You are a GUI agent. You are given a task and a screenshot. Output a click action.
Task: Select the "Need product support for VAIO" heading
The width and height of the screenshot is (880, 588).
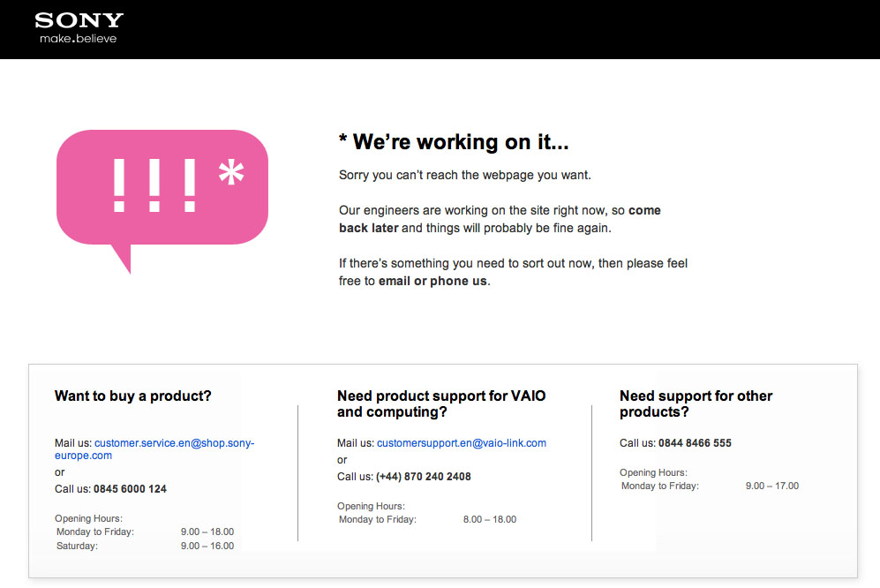[x=441, y=396]
